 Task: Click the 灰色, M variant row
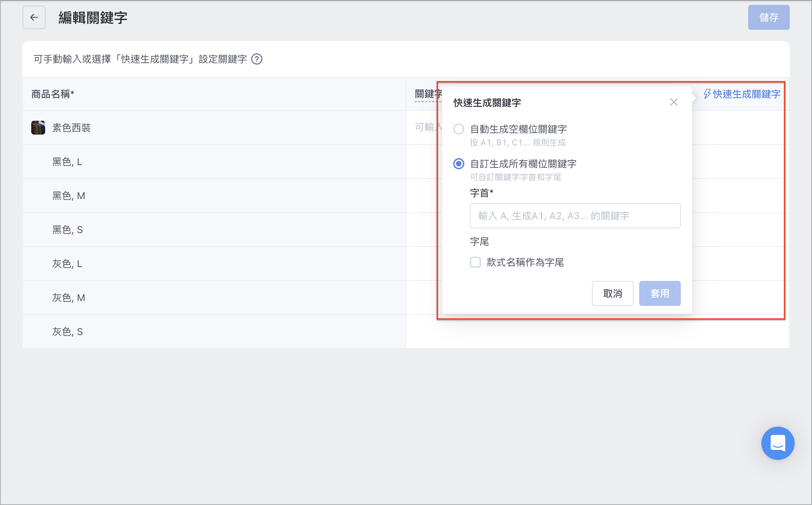tap(214, 298)
